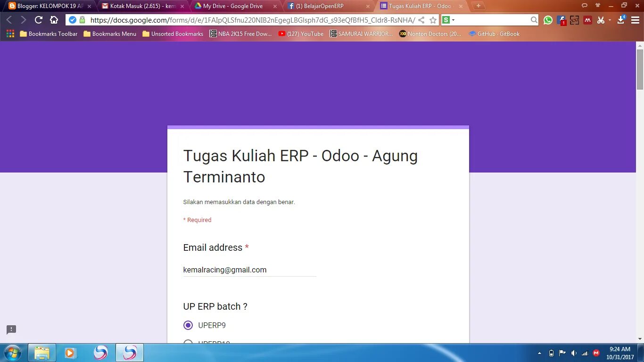Go back with the browser back arrow
Viewport: 644px width, 362px height.
pyautogui.click(x=9, y=20)
